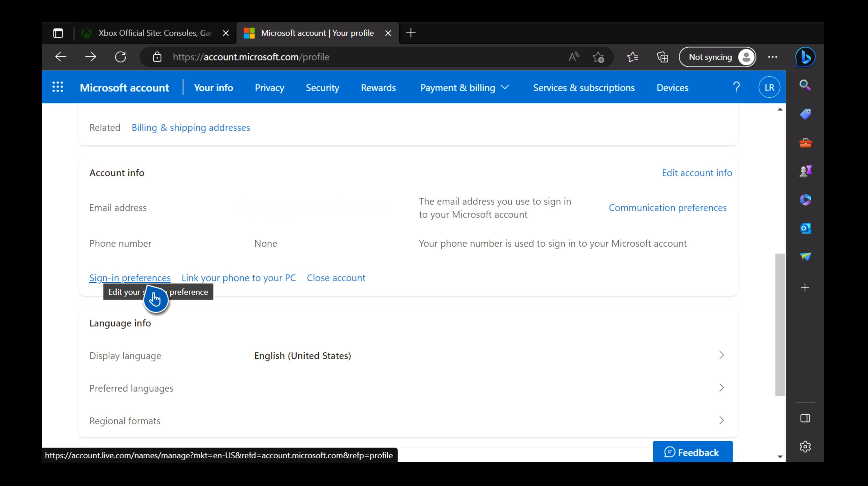Open Bing Chat in the sidebar

[x=805, y=57]
